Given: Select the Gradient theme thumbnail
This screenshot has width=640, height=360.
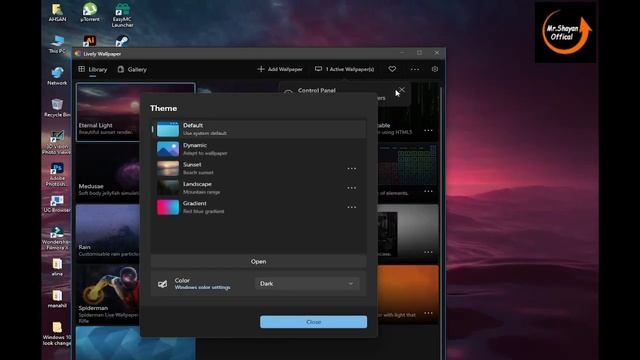Looking at the screenshot, I should (x=168, y=207).
